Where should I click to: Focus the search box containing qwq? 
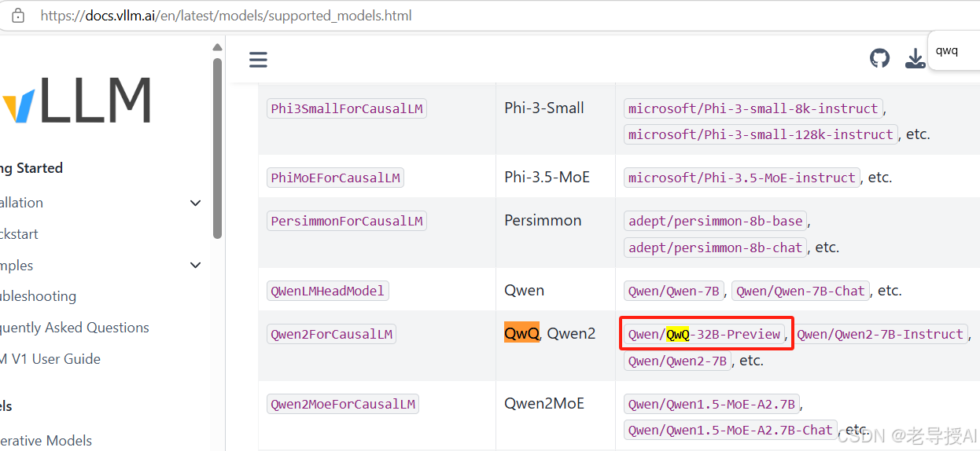tap(954, 51)
